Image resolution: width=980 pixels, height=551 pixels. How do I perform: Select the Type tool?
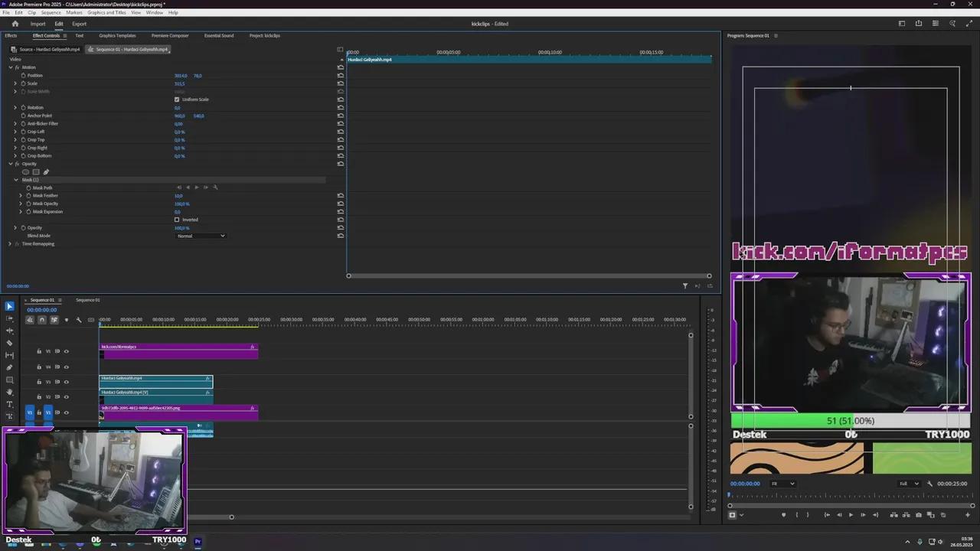pyautogui.click(x=9, y=404)
